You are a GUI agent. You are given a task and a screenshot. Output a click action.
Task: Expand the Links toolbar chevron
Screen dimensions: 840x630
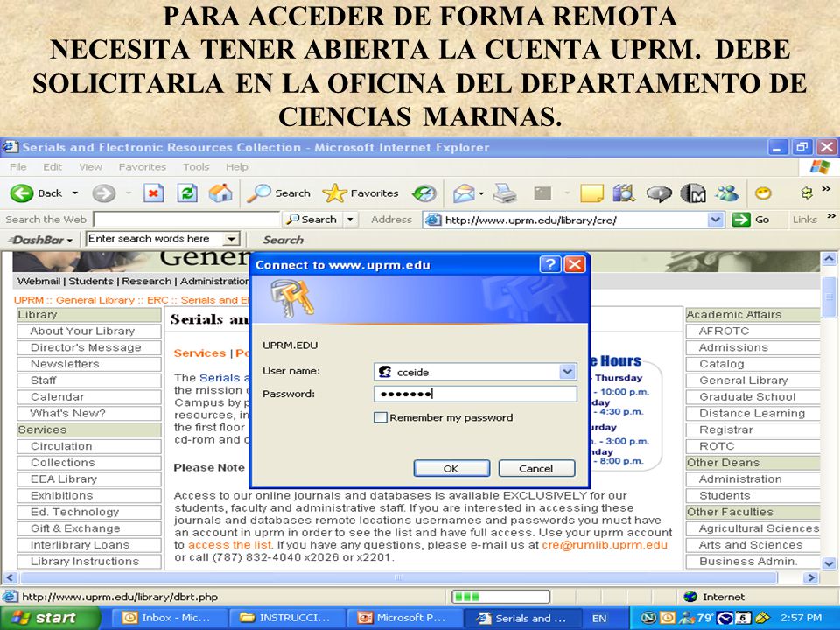click(x=831, y=216)
